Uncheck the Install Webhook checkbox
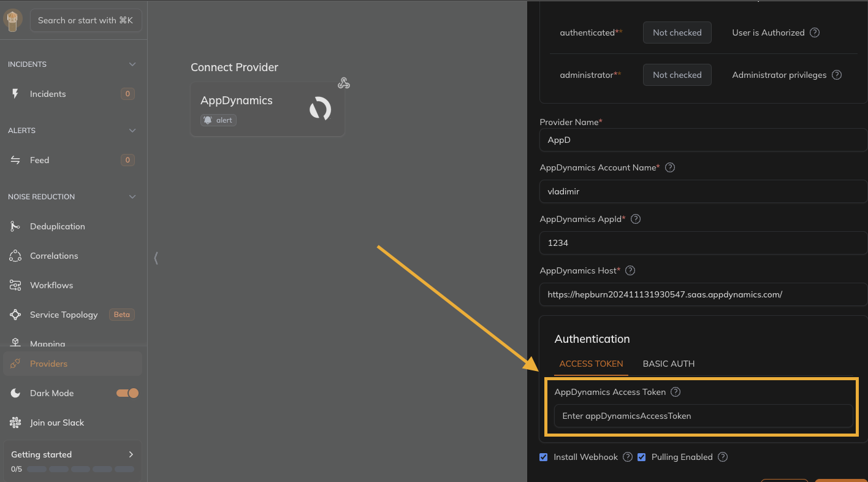 click(x=544, y=457)
